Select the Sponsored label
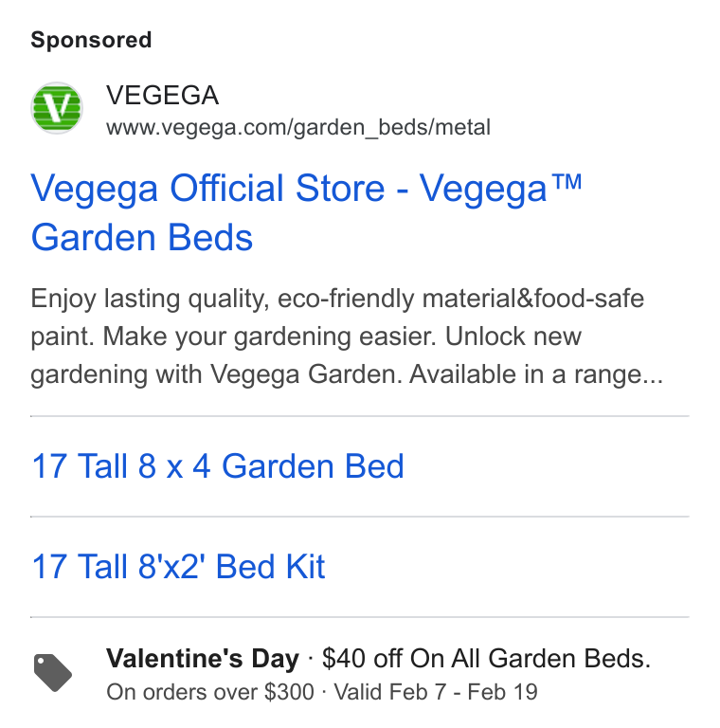Image resolution: width=720 pixels, height=728 pixels. [x=91, y=40]
